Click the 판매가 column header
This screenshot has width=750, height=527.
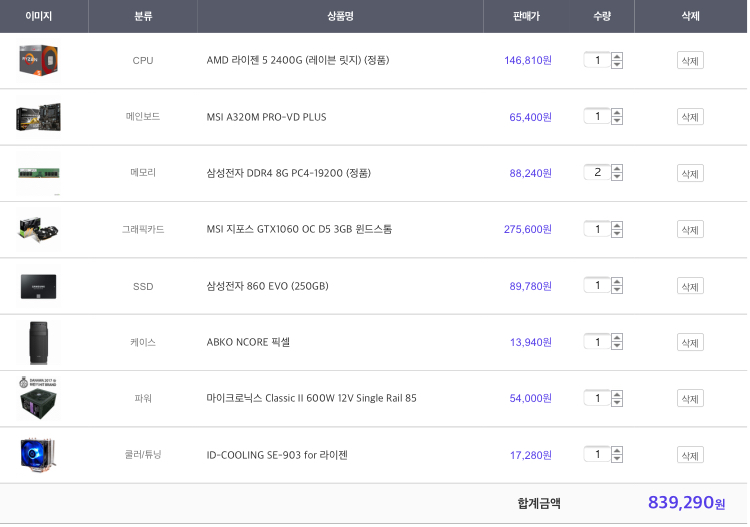[526, 16]
